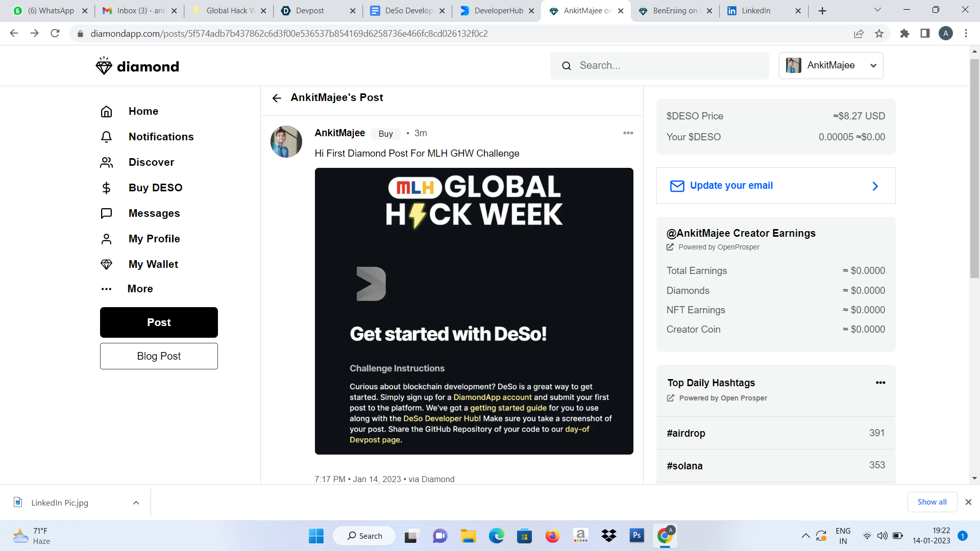Click the black Post button
Screen dimensions: 980x551
159,322
